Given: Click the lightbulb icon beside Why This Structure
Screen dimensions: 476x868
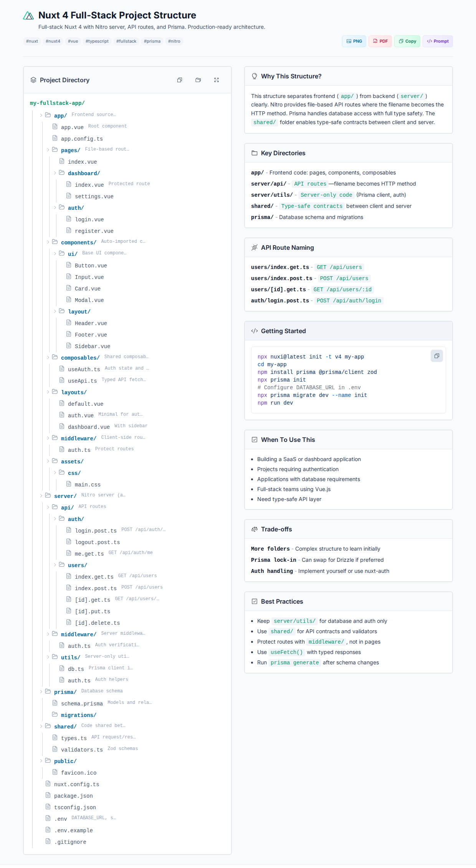Looking at the screenshot, I should pos(255,76).
